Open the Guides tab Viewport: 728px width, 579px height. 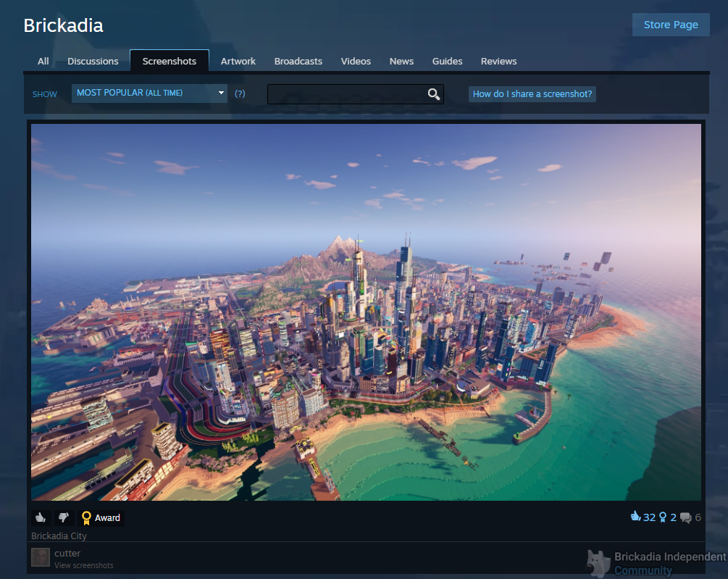[447, 62]
